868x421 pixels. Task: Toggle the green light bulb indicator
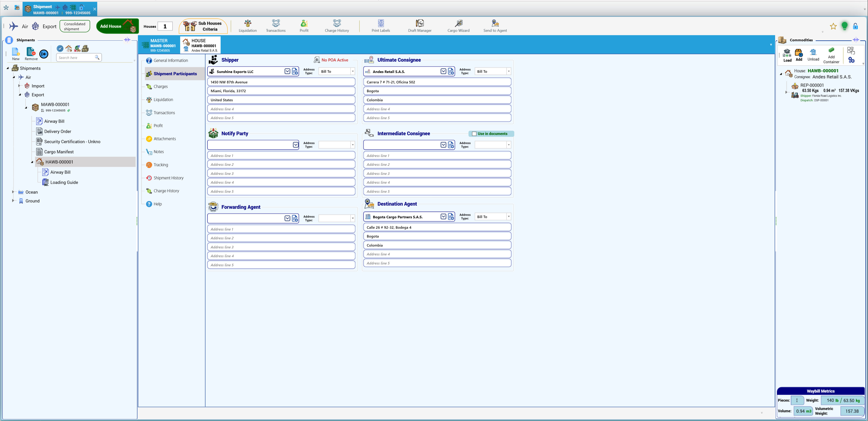tap(844, 26)
